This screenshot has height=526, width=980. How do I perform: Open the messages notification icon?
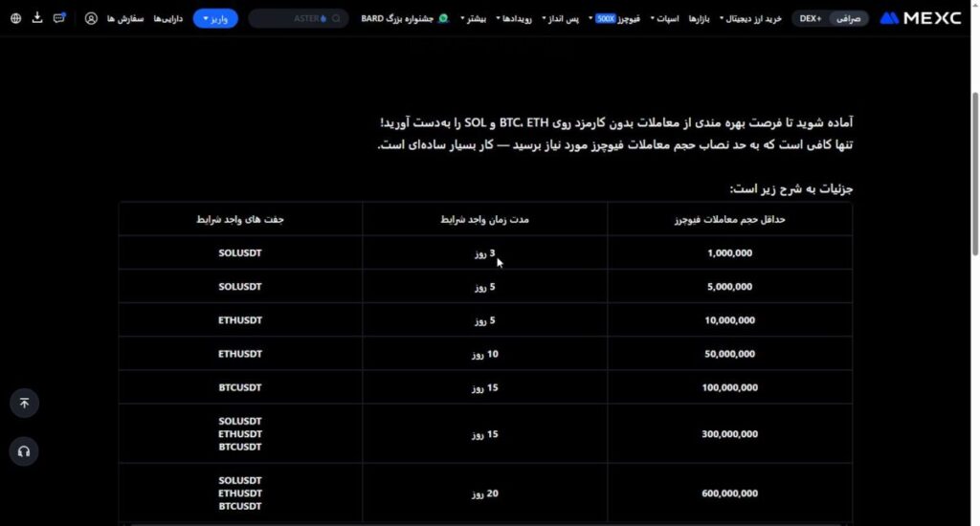point(59,18)
